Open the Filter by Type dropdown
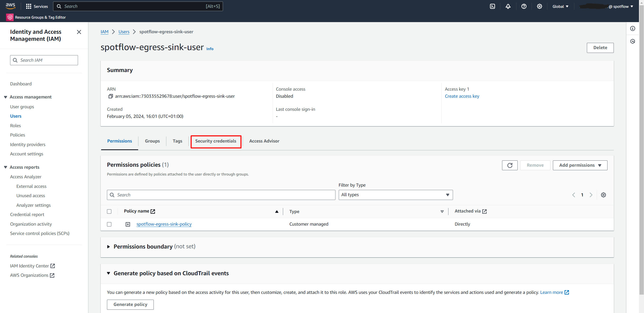Viewport: 644px width, 313px height. [396, 195]
